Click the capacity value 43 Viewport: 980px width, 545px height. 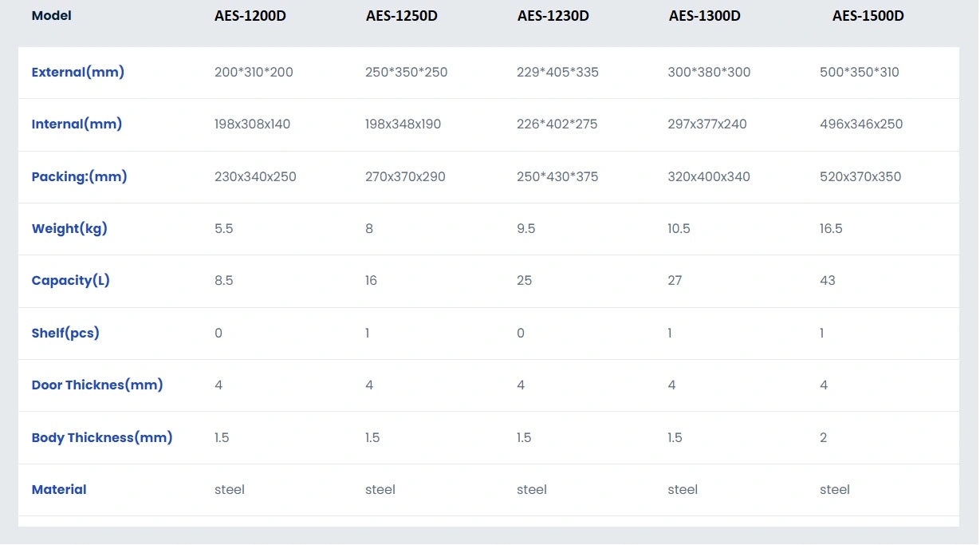828,281
